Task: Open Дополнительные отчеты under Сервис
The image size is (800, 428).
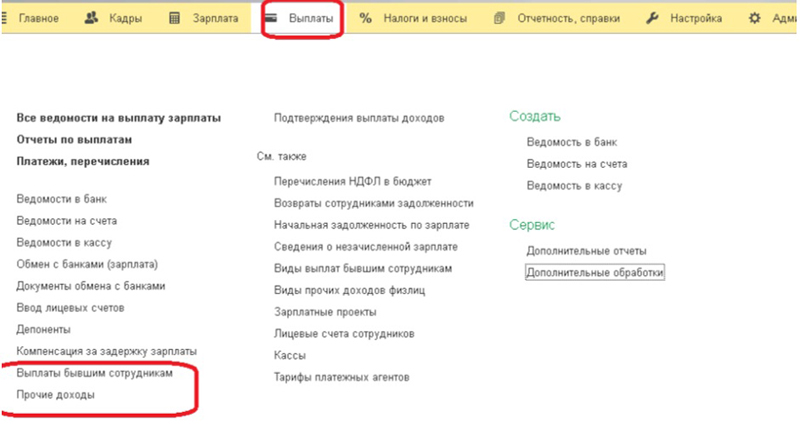Action: (587, 251)
